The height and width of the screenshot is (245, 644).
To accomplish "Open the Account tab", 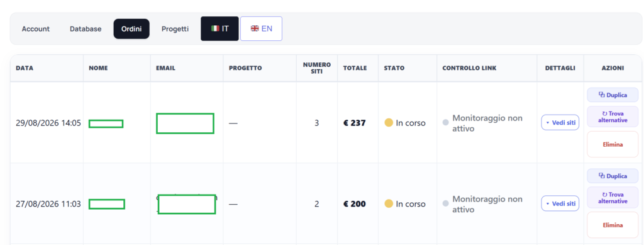I will point(36,29).
